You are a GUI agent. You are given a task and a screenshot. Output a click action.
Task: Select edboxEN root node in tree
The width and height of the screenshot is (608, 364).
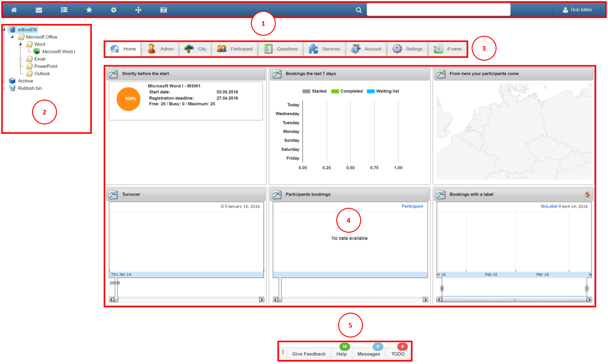click(x=27, y=29)
